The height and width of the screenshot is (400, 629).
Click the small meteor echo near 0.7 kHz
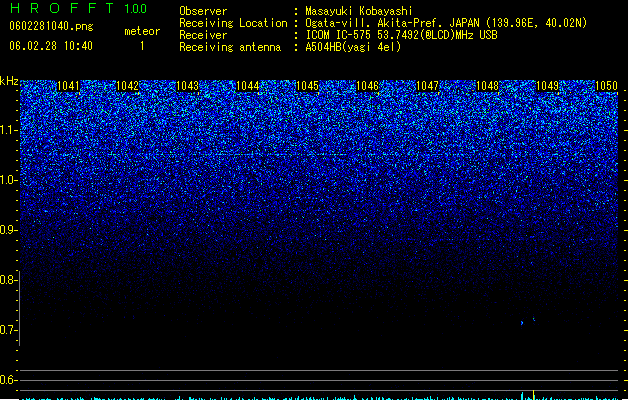pyautogui.click(x=528, y=321)
